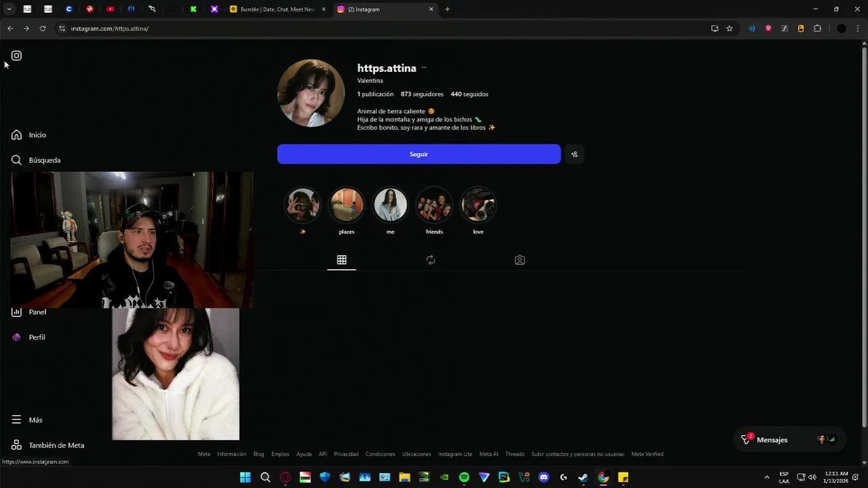Click the URL address bar
The height and width of the screenshot is (488, 868).
[380, 28]
